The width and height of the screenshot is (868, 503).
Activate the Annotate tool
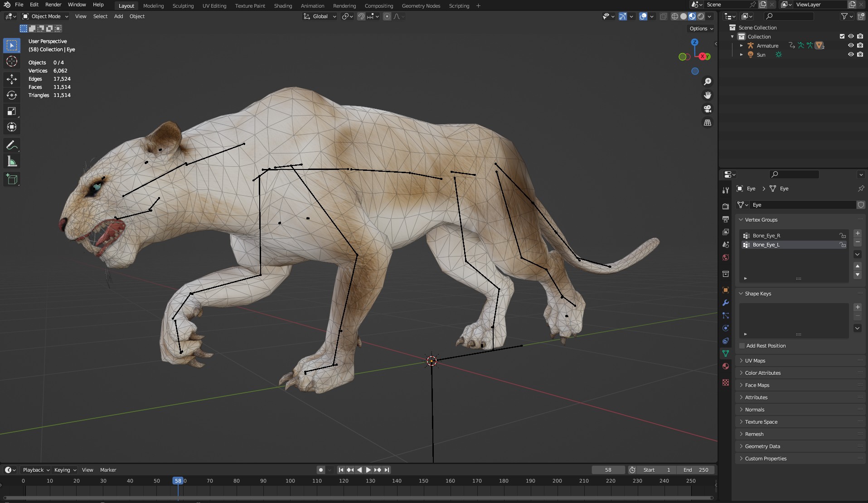pos(11,145)
